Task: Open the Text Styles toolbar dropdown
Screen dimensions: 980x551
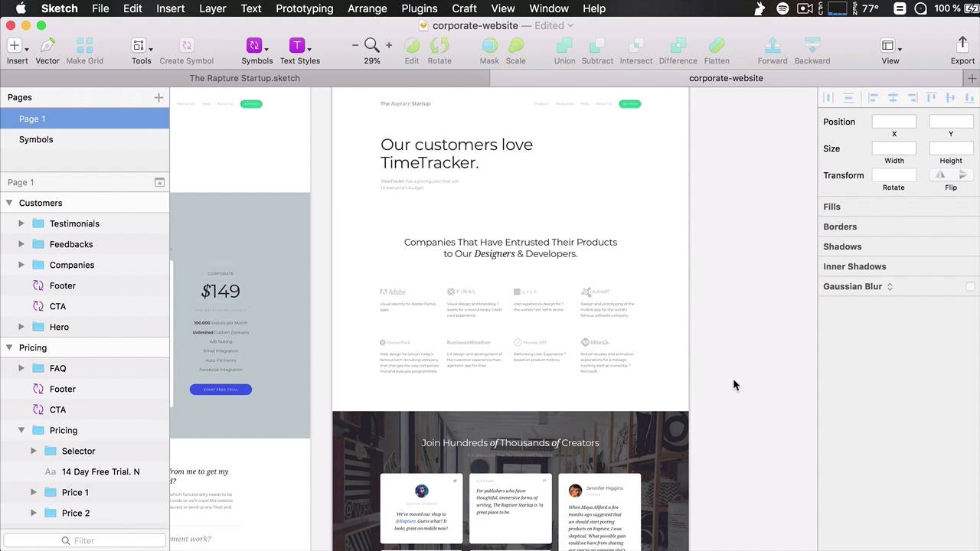Action: tap(299, 46)
